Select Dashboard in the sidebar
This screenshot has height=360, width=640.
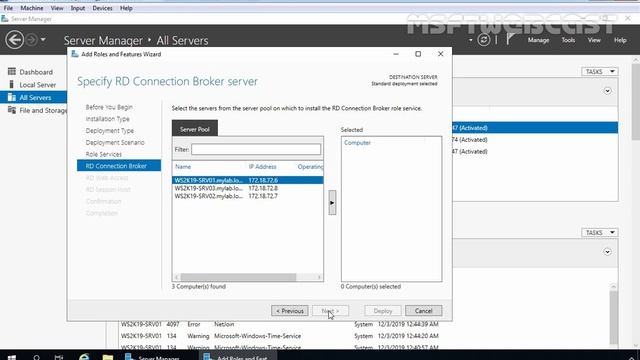coord(36,72)
